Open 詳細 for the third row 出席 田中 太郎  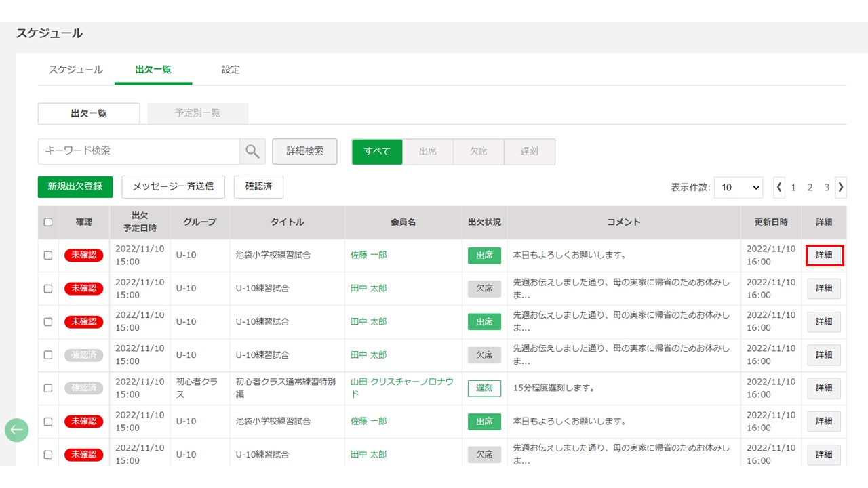coord(824,322)
